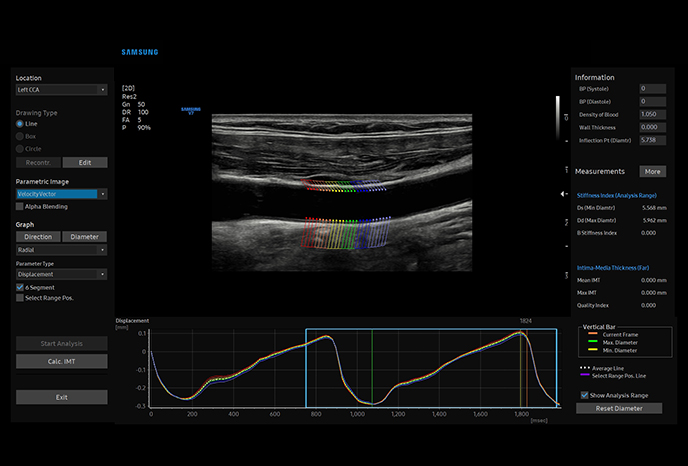Click the green Max. Diameter line on graph

click(x=372, y=370)
